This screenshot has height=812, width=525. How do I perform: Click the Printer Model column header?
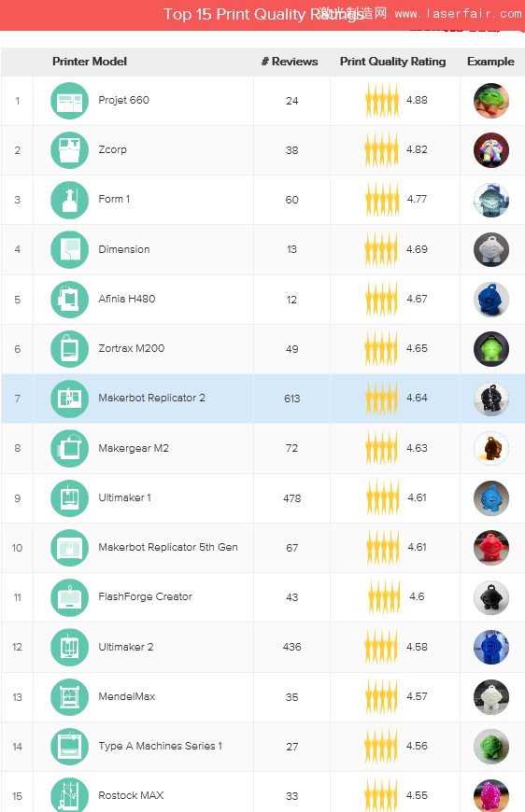click(90, 62)
